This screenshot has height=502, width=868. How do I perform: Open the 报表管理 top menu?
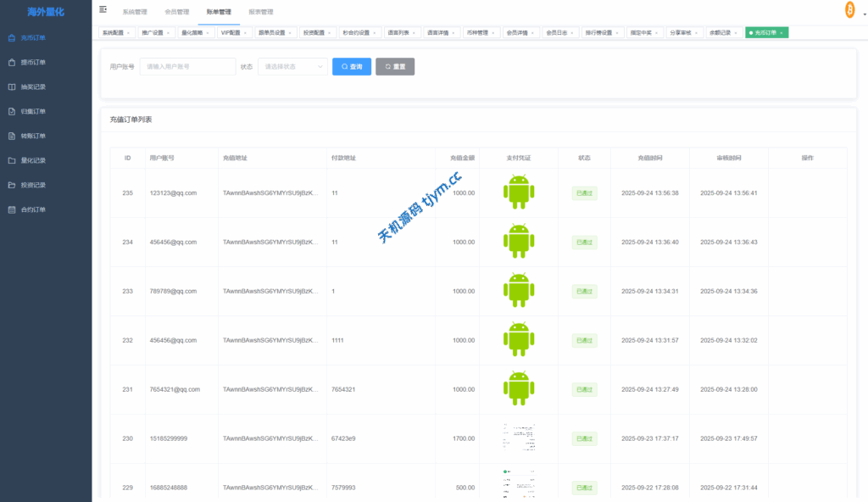click(x=261, y=12)
